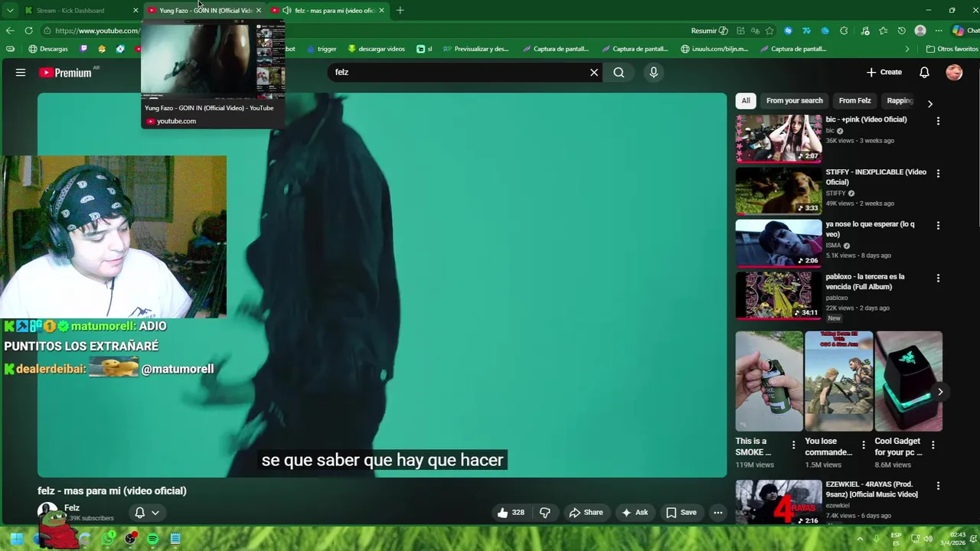Play the You lose commande short

(x=839, y=381)
